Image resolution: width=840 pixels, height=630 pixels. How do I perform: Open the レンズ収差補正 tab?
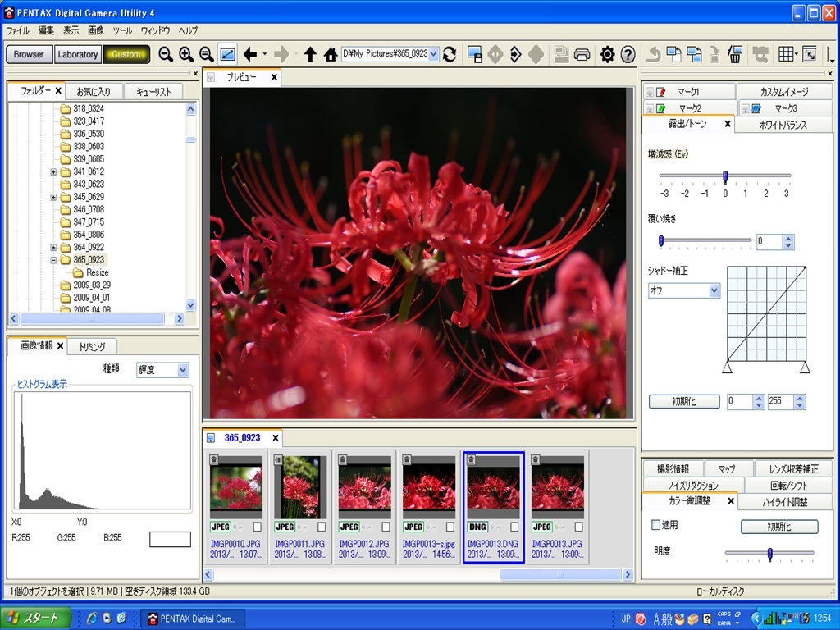coord(793,468)
